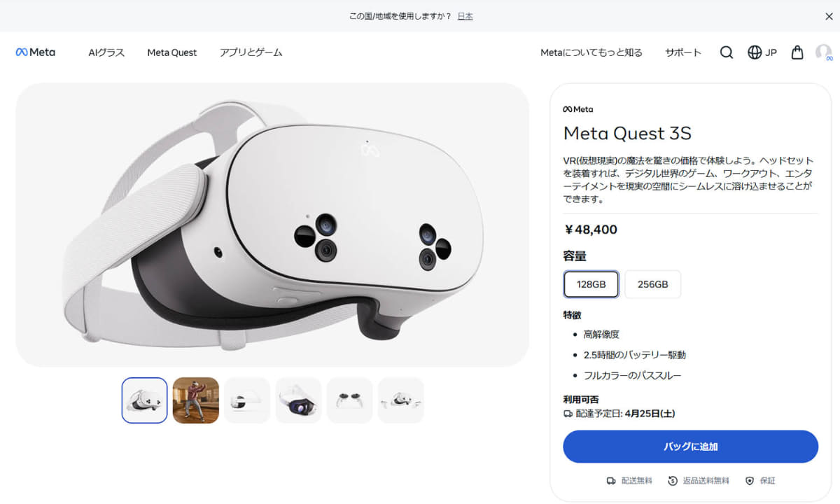Select the controllers thumbnail image
The width and height of the screenshot is (840, 504).
pos(350,400)
